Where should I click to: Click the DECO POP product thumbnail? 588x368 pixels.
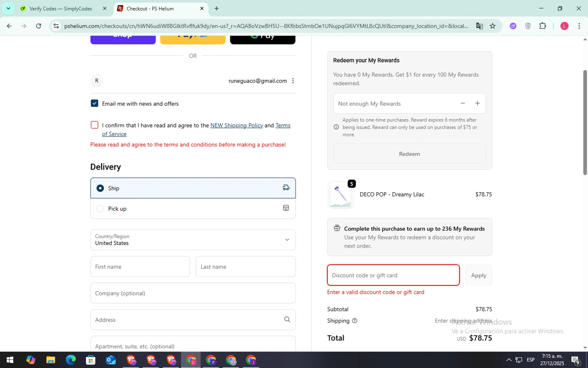341,195
